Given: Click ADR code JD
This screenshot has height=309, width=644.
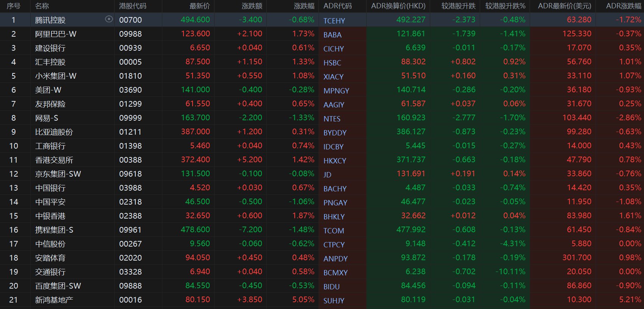Looking at the screenshot, I should click(327, 175).
